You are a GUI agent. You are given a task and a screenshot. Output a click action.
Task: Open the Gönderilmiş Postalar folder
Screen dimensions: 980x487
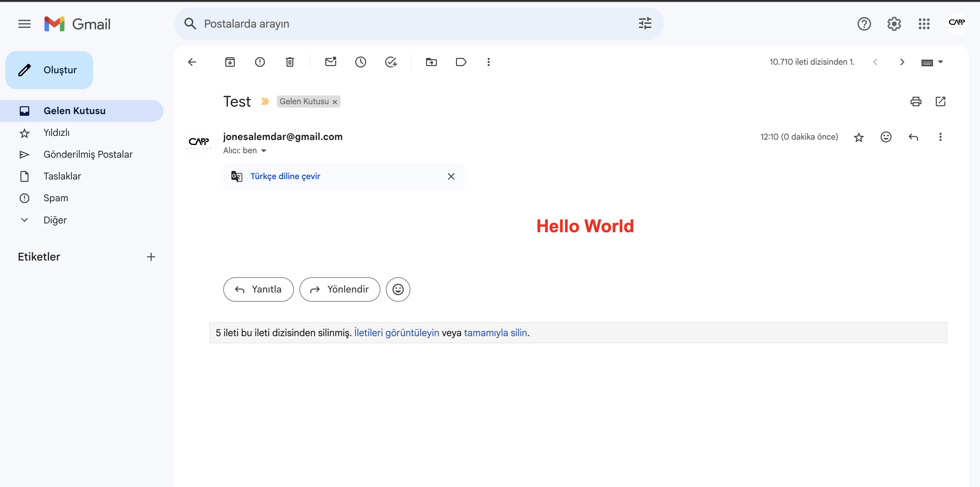coord(88,154)
